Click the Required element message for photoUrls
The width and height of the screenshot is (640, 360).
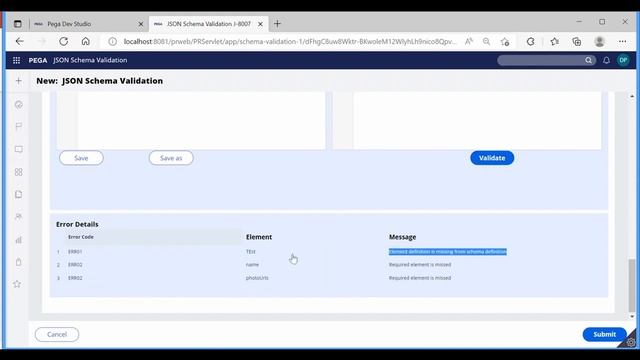(x=420, y=278)
